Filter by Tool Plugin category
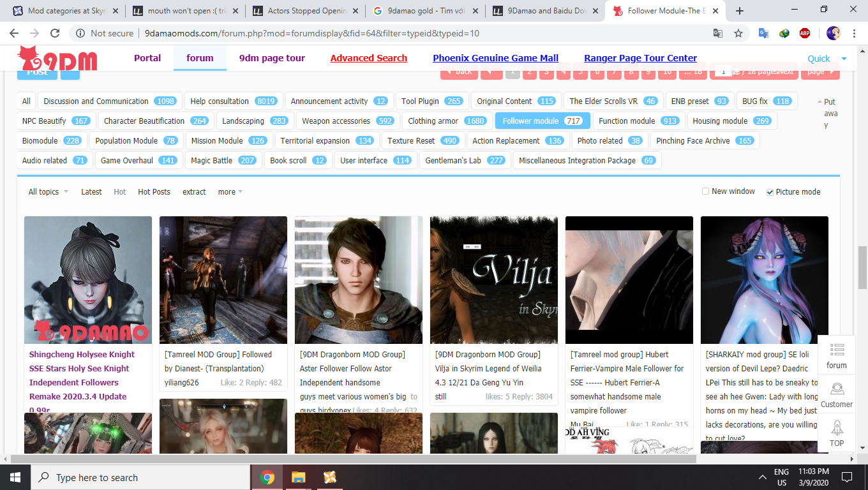 [x=431, y=101]
